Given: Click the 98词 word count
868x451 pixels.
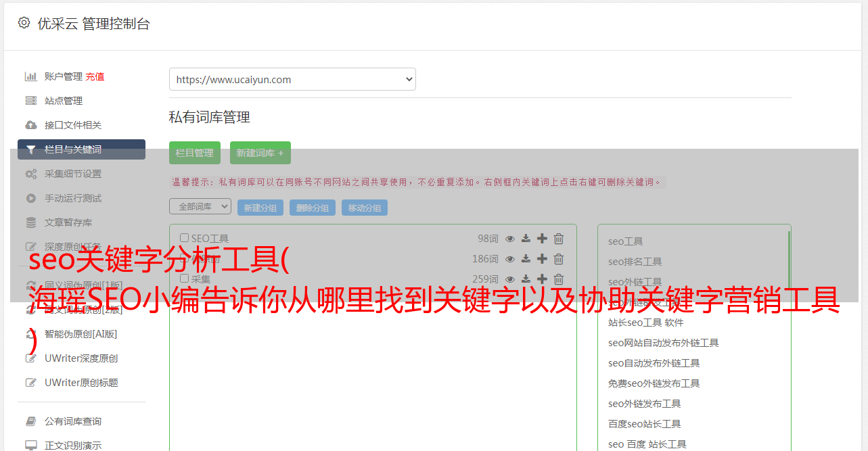Looking at the screenshot, I should pos(488,239).
